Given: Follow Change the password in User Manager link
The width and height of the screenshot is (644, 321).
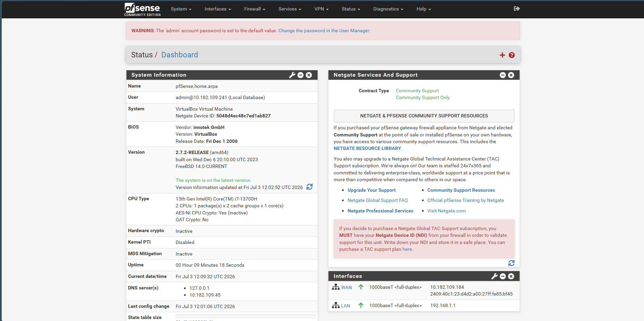Looking at the screenshot, I should pos(324,31).
